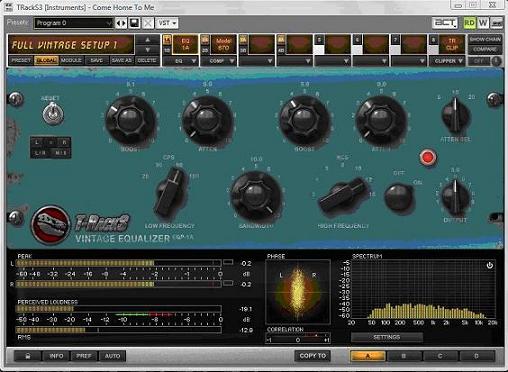Click the LOW FREQUENCY CPS selector knob
The width and height of the screenshot is (508, 372).
click(x=171, y=193)
